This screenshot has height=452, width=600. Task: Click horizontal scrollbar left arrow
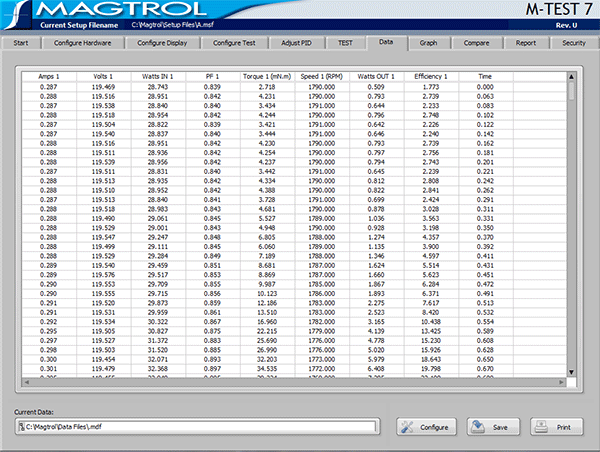coord(26,382)
